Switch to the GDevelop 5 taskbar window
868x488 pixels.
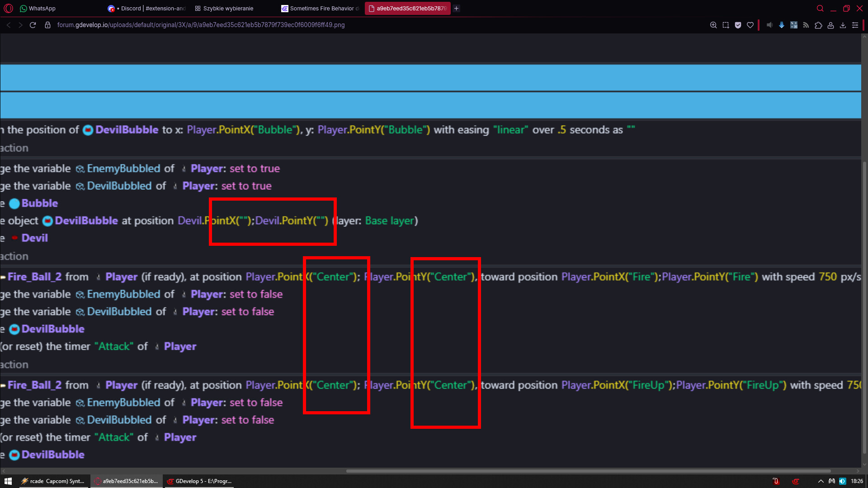pyautogui.click(x=199, y=481)
